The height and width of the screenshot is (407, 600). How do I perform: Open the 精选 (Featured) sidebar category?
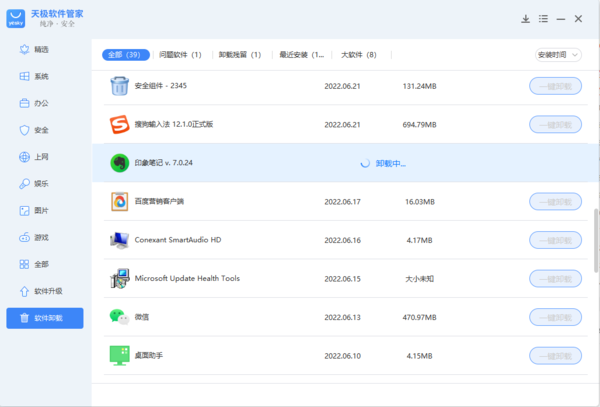tap(40, 49)
